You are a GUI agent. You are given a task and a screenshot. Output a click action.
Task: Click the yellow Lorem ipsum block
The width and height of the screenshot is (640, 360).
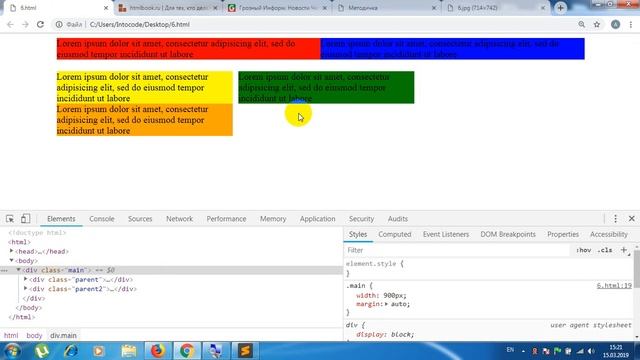[144, 87]
